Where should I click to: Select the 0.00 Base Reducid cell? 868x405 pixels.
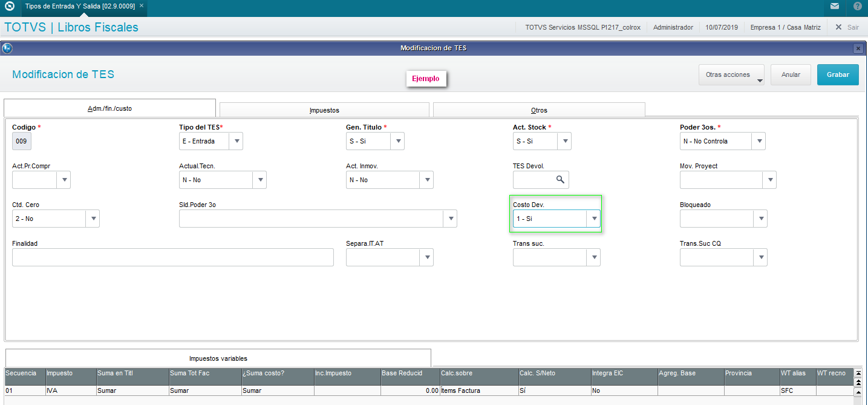[x=410, y=390]
